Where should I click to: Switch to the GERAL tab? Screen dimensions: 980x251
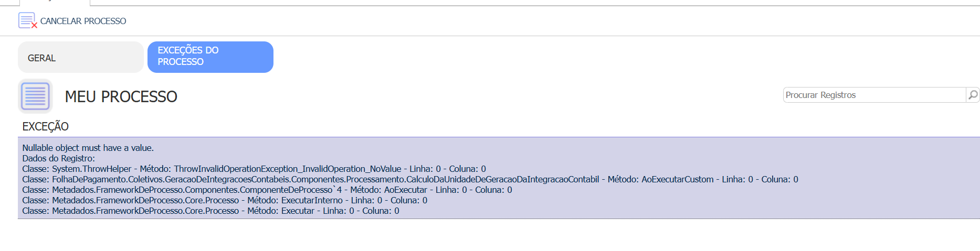pos(80,58)
